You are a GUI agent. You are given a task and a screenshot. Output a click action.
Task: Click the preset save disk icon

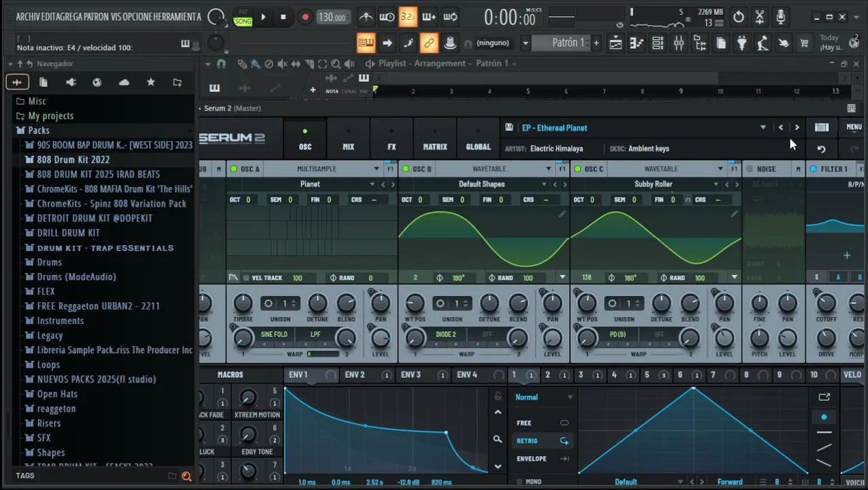click(509, 127)
